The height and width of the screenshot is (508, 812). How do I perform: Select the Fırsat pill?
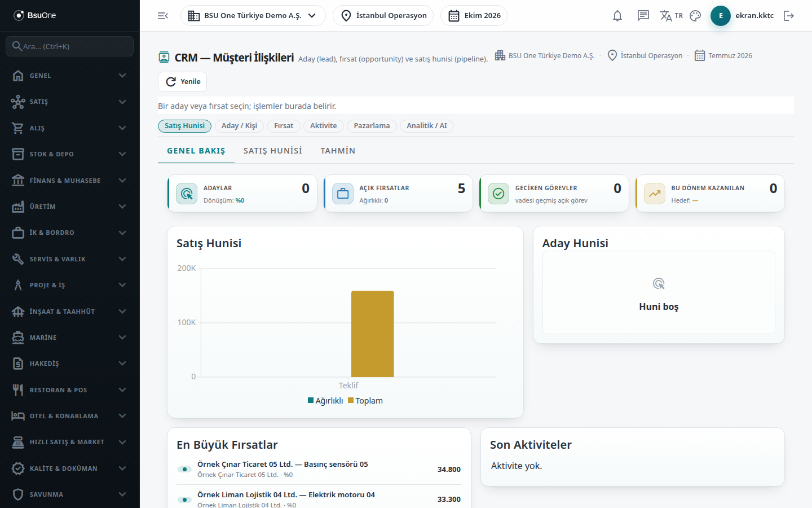[284, 126]
